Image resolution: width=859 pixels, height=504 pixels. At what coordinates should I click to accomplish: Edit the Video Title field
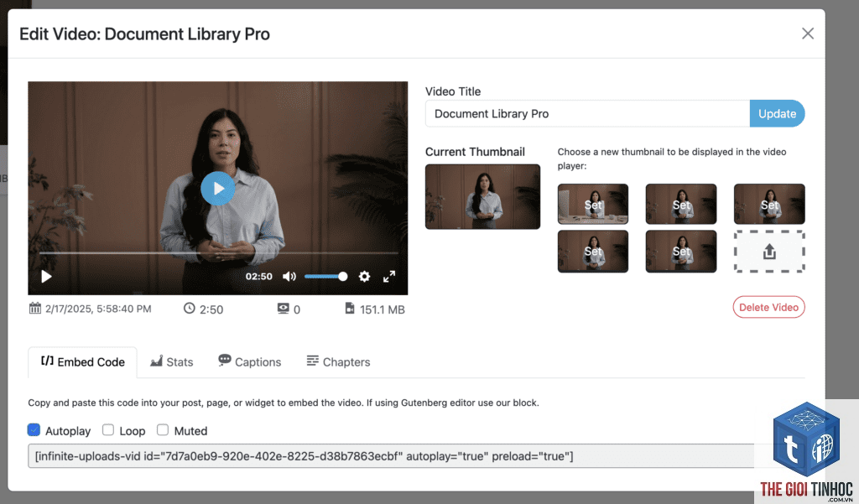587,114
